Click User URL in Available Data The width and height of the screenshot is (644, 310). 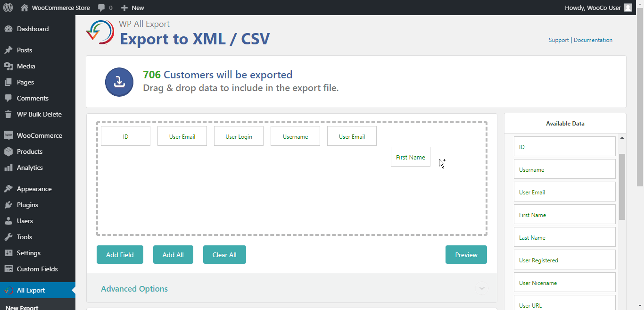coord(565,302)
